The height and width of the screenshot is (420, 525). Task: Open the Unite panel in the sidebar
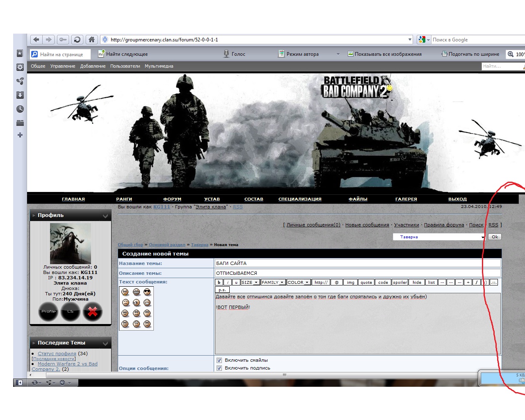point(20,81)
